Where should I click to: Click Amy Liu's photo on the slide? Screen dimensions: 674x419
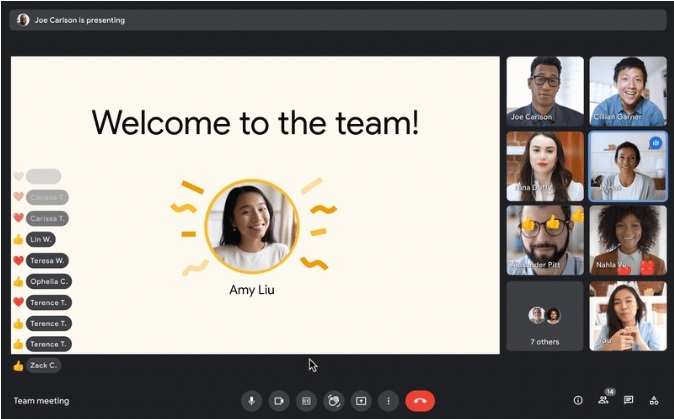(252, 226)
